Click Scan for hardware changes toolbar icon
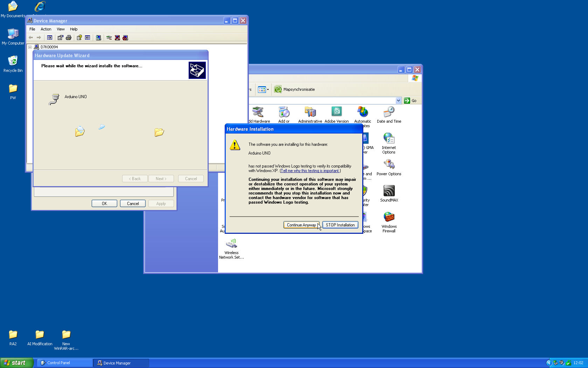This screenshot has height=368, width=588. click(98, 38)
